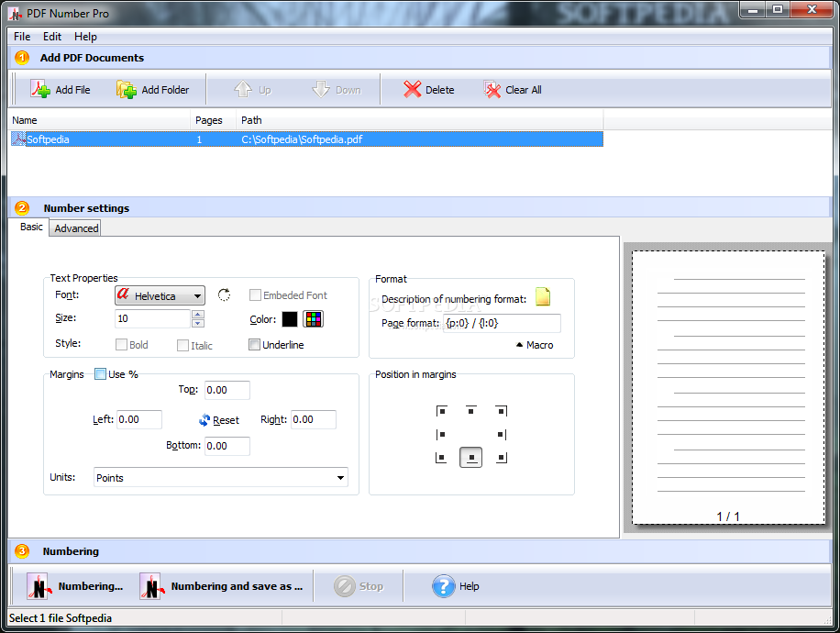The width and height of the screenshot is (840, 633).
Task: Move the file down with the Down arrow
Action: click(x=321, y=90)
